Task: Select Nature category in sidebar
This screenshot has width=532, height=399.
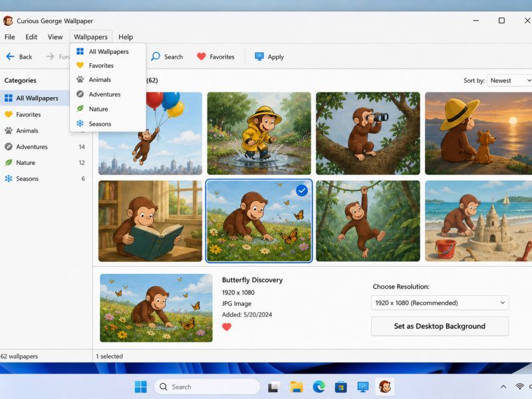Action: 45,162
